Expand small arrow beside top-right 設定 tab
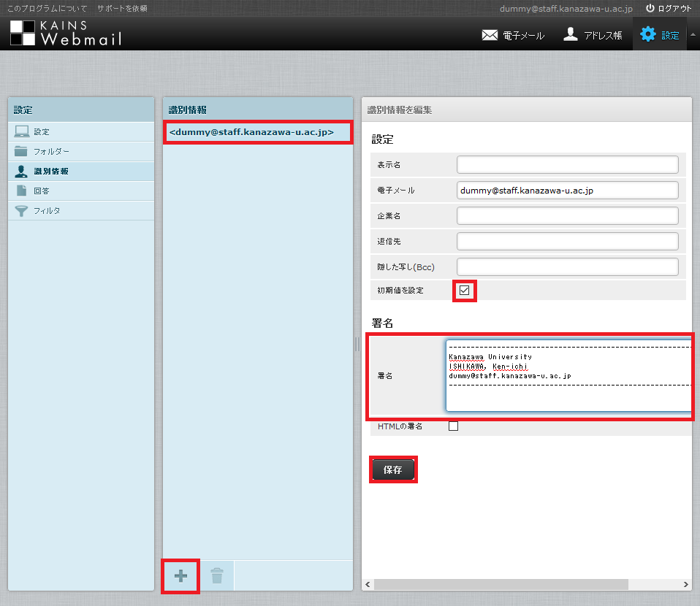The width and height of the screenshot is (700, 606). 693,34
